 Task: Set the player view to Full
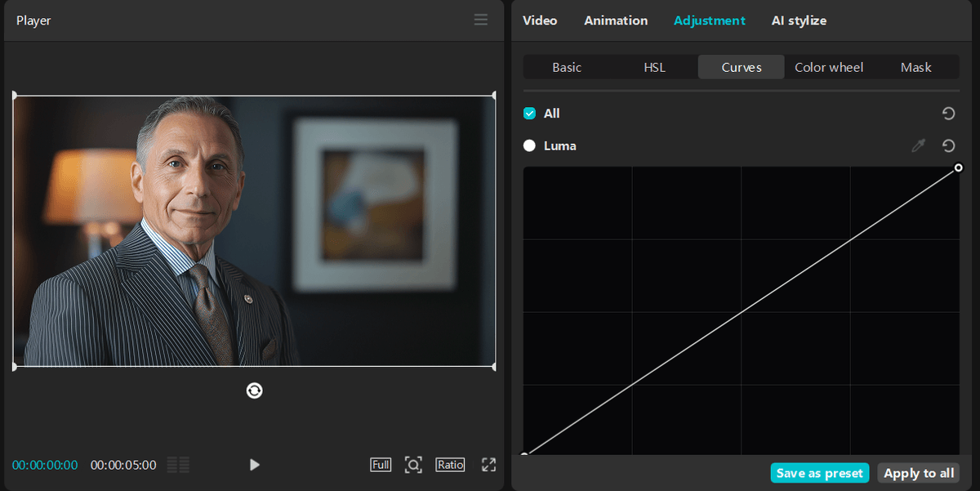tap(381, 465)
